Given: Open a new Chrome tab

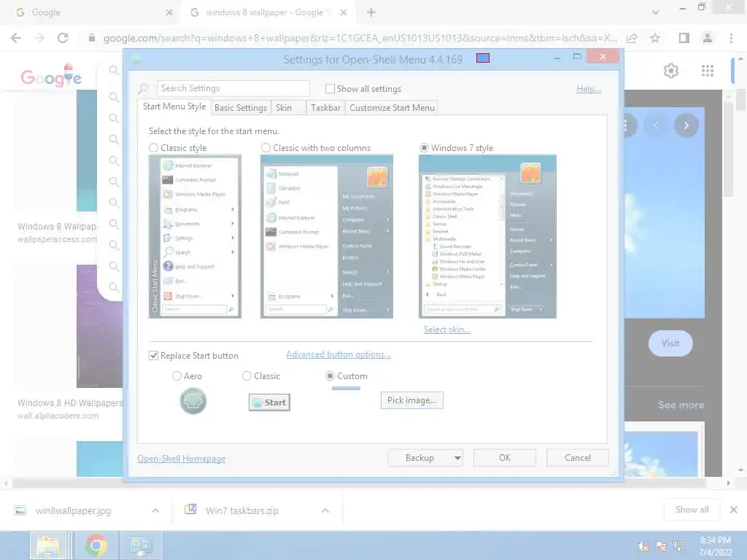Looking at the screenshot, I should pyautogui.click(x=371, y=12).
